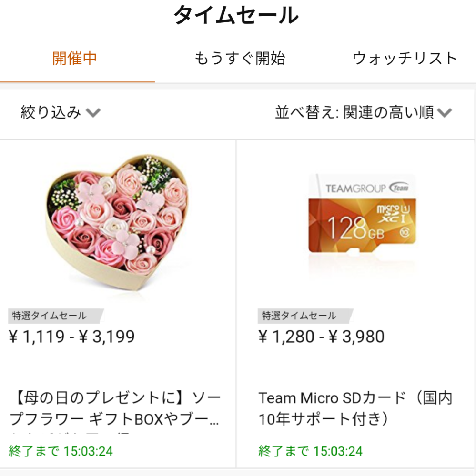Select the ¥1,119 - ¥3,199 price
The height and width of the screenshot is (476, 476).
tap(72, 337)
